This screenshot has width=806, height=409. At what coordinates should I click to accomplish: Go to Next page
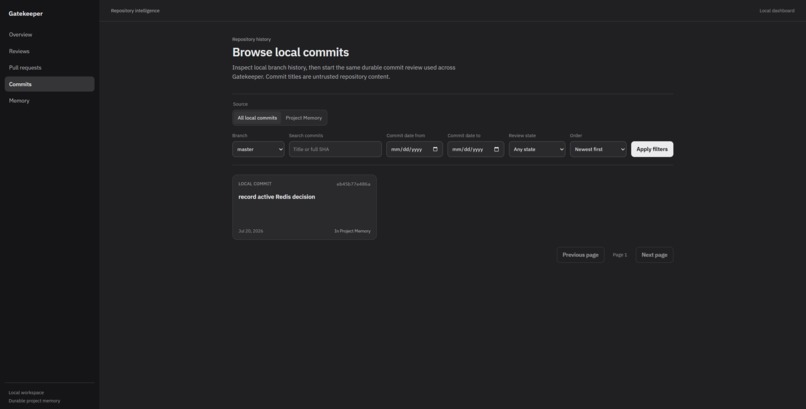pyautogui.click(x=654, y=255)
